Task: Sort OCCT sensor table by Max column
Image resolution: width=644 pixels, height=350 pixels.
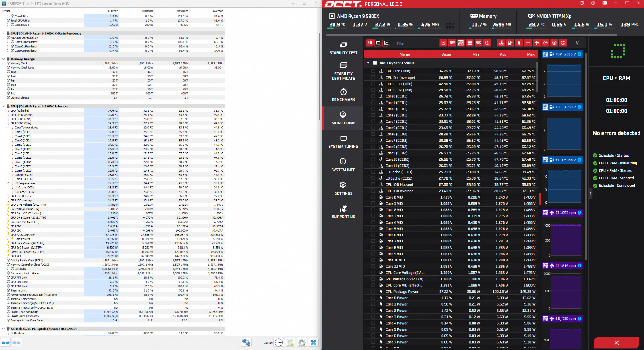Action: coord(531,54)
